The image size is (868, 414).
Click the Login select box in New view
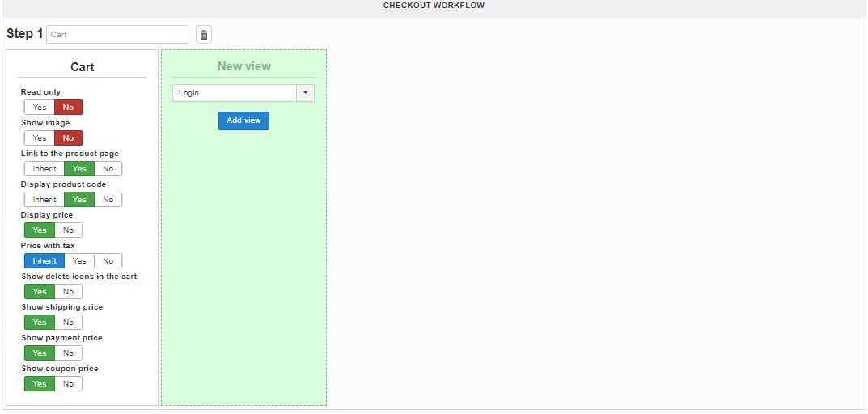click(243, 93)
